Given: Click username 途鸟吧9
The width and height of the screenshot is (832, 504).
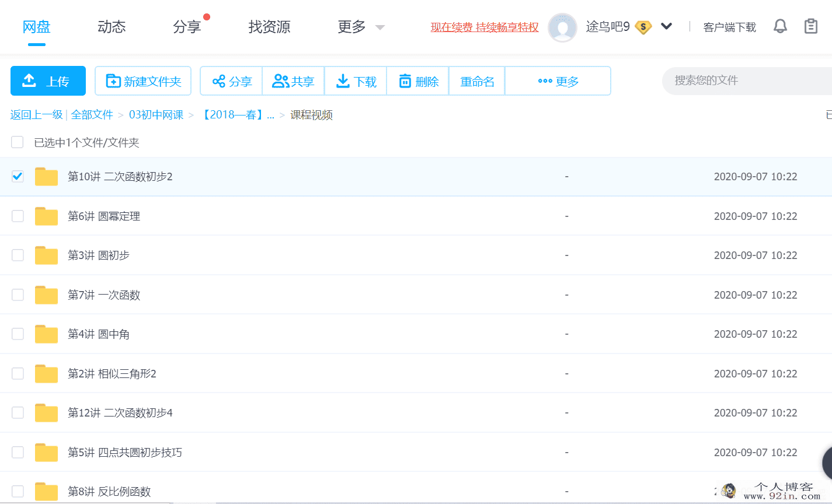Looking at the screenshot, I should (608, 27).
